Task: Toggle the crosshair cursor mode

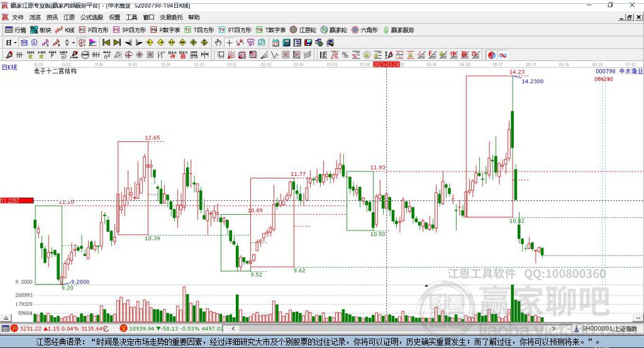Action: click(229, 43)
